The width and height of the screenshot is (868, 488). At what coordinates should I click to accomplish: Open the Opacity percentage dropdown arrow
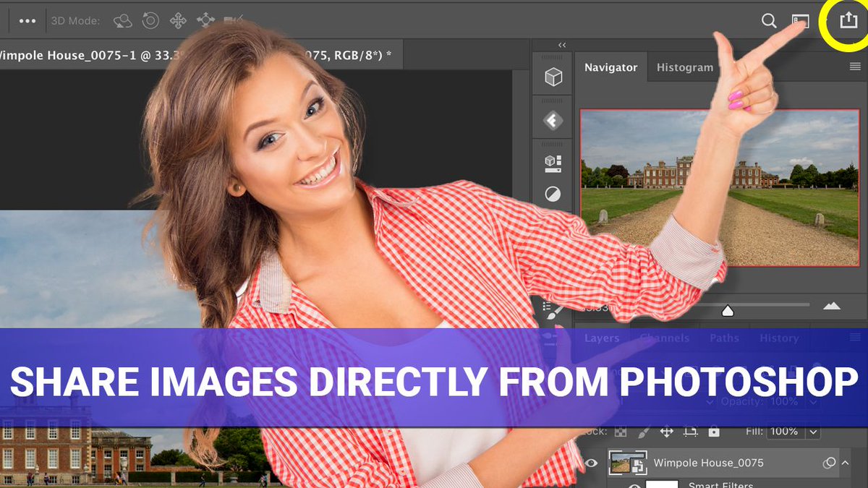(x=814, y=401)
